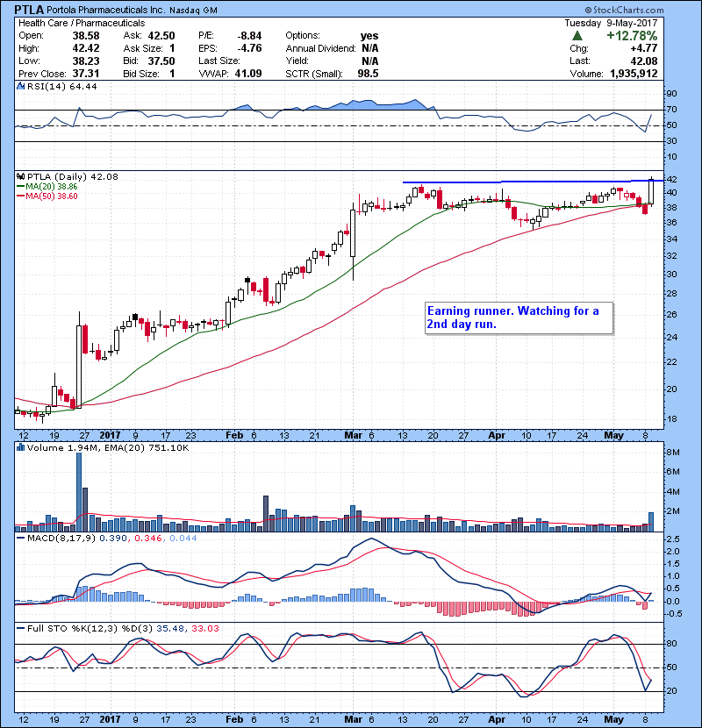Click the Health Care / Pharmaceuticals sector text
The width and height of the screenshot is (702, 728).
82,23
